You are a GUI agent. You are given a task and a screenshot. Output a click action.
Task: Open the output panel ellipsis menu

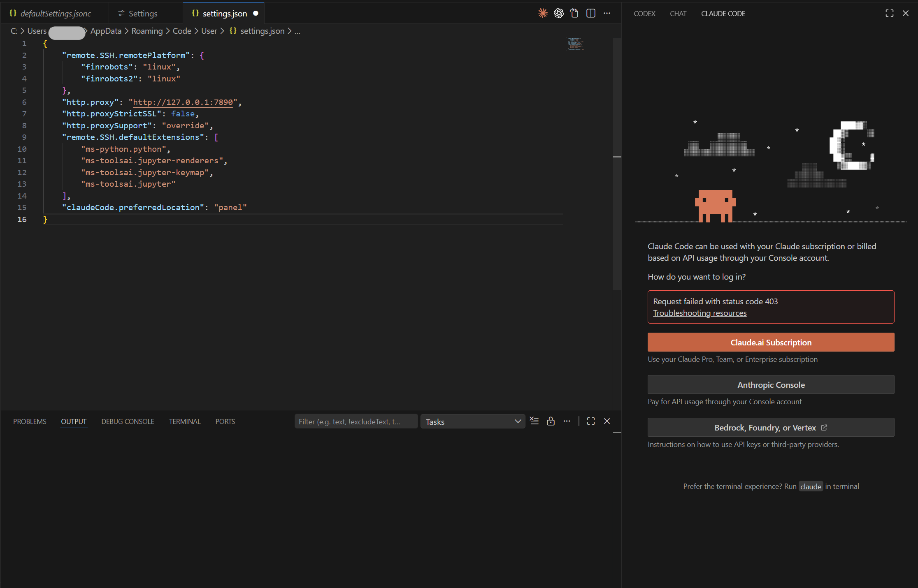point(567,421)
